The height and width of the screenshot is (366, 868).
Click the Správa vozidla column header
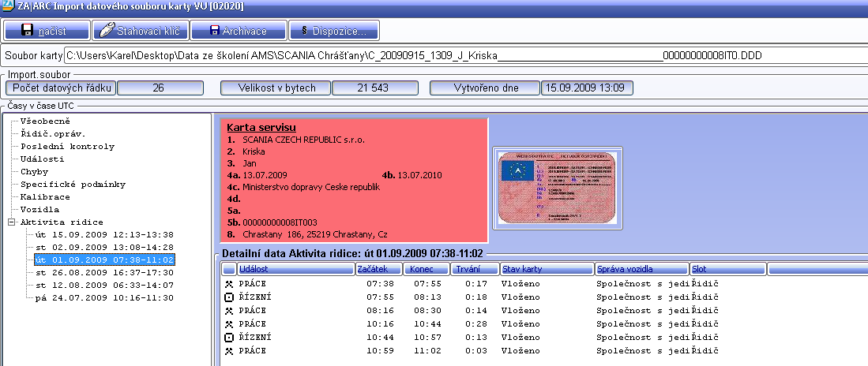642,269
